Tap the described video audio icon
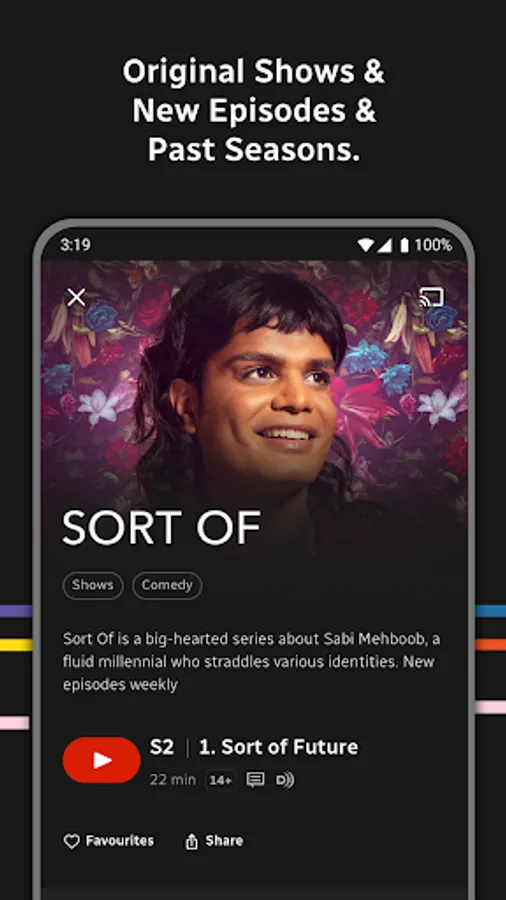 [x=285, y=780]
